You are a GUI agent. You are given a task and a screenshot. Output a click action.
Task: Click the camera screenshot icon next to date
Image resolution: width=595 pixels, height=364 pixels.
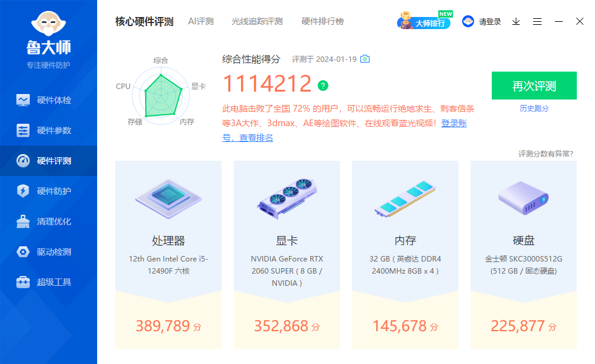click(365, 59)
